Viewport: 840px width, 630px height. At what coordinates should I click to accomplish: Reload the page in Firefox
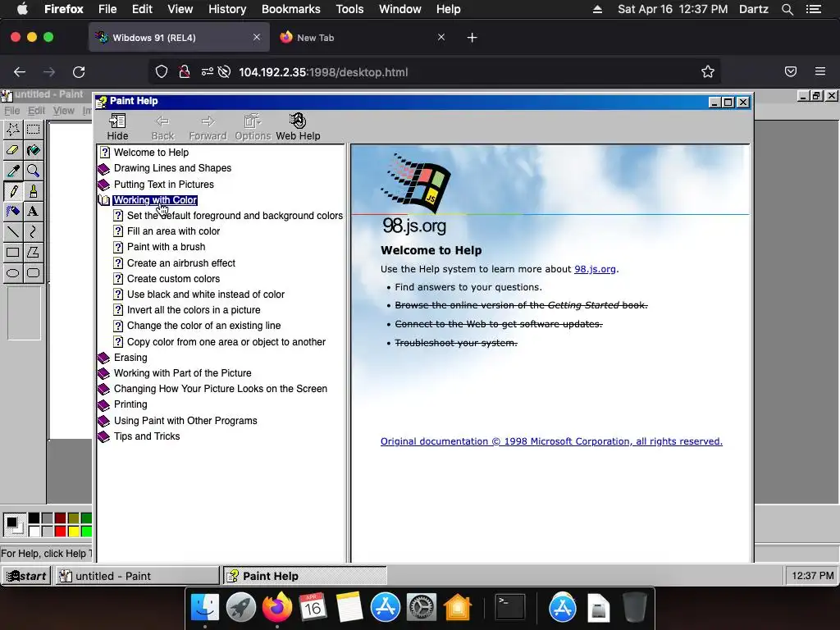pos(79,72)
